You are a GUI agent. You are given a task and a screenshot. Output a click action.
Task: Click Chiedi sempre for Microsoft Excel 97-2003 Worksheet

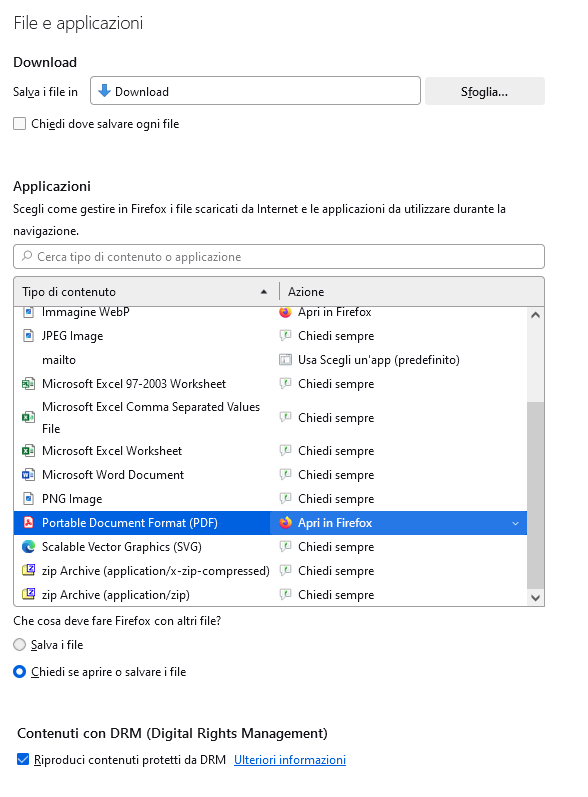(x=336, y=384)
